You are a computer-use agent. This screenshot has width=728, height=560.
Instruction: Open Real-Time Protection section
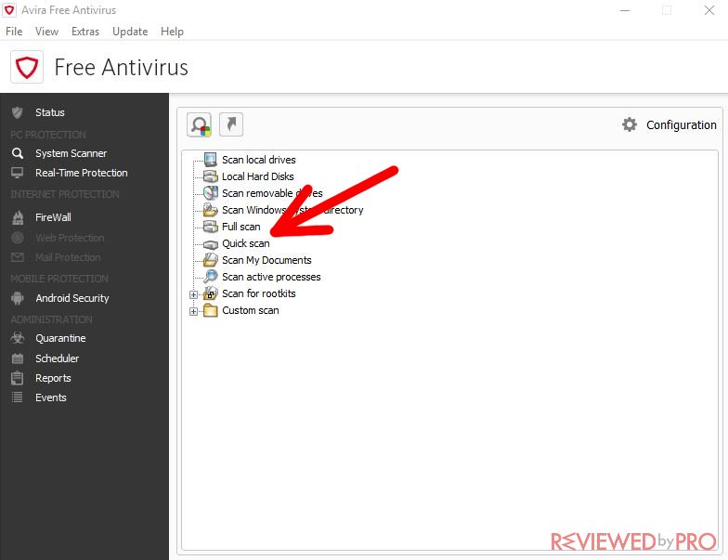click(x=82, y=173)
